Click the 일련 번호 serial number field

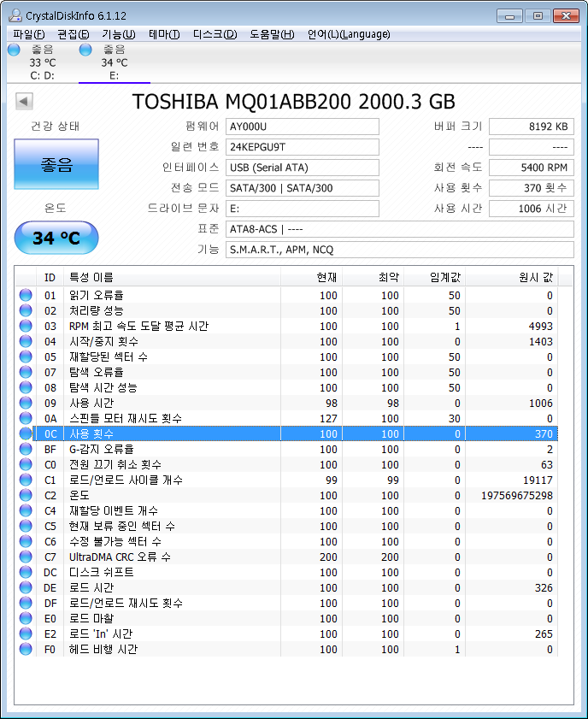303,147
